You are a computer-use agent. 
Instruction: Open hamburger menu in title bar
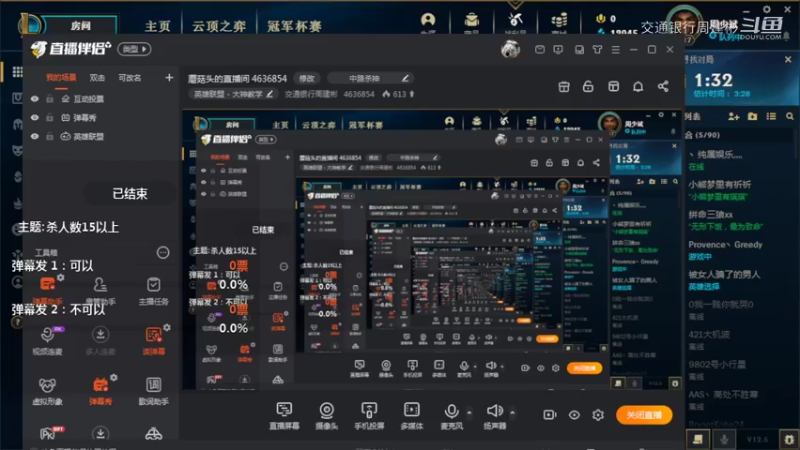click(x=616, y=49)
